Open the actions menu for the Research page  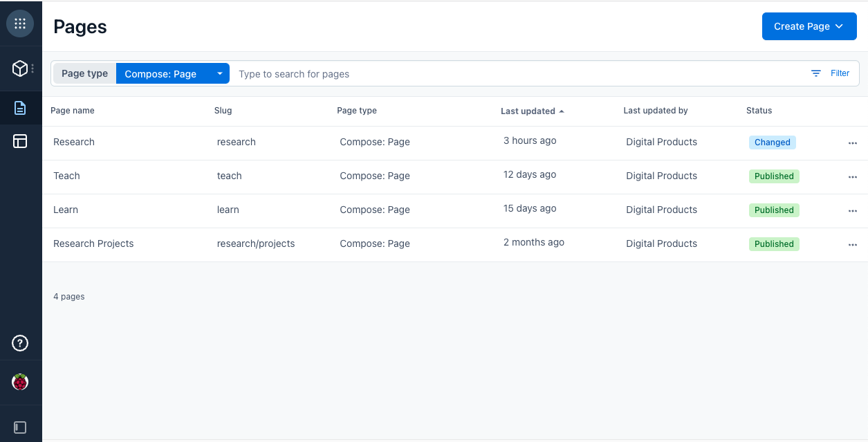(853, 142)
